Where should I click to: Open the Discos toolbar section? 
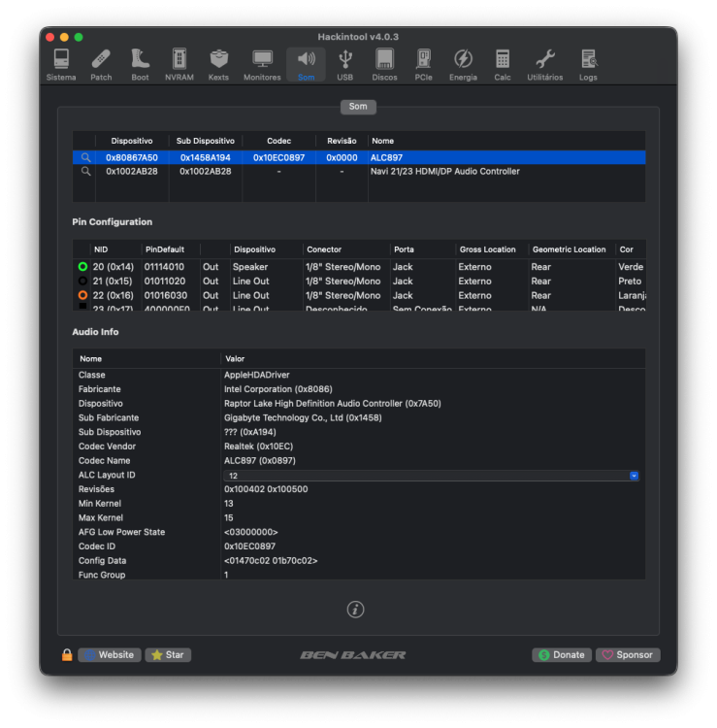pos(384,65)
